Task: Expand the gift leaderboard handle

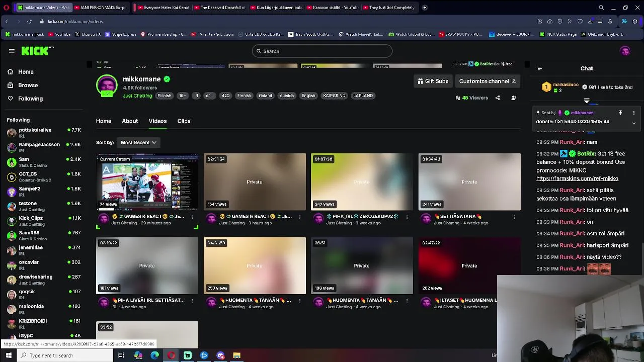Action: [587, 101]
